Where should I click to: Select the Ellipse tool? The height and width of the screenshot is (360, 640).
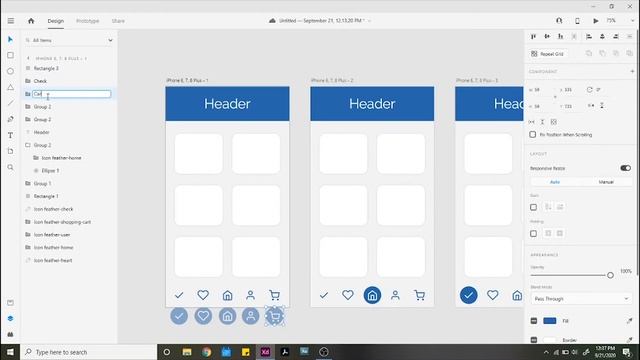(10, 71)
